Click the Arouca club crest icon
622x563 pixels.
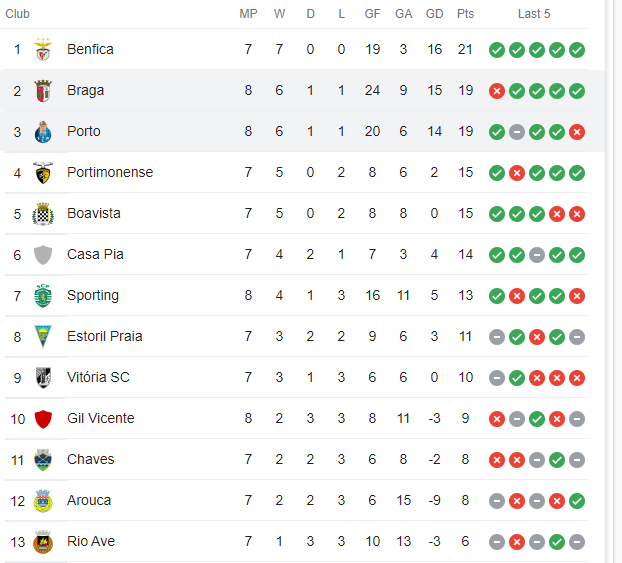tap(43, 500)
